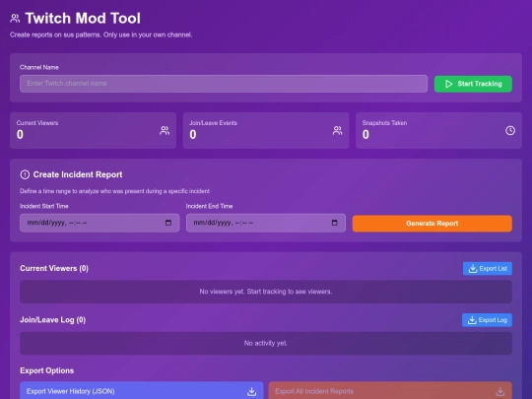The image size is (532, 399).
Task: Click the Twitch Mod Tool heading
Action: [83, 19]
